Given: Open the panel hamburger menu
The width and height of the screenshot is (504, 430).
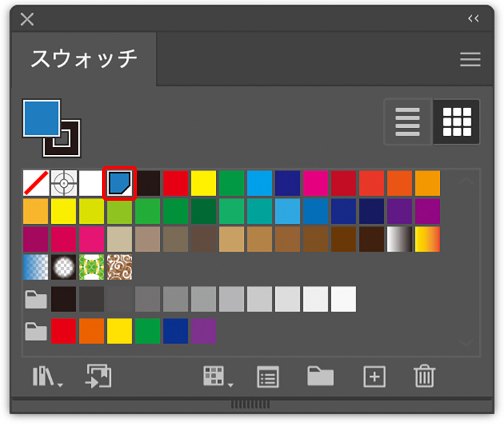Looking at the screenshot, I should (x=470, y=60).
